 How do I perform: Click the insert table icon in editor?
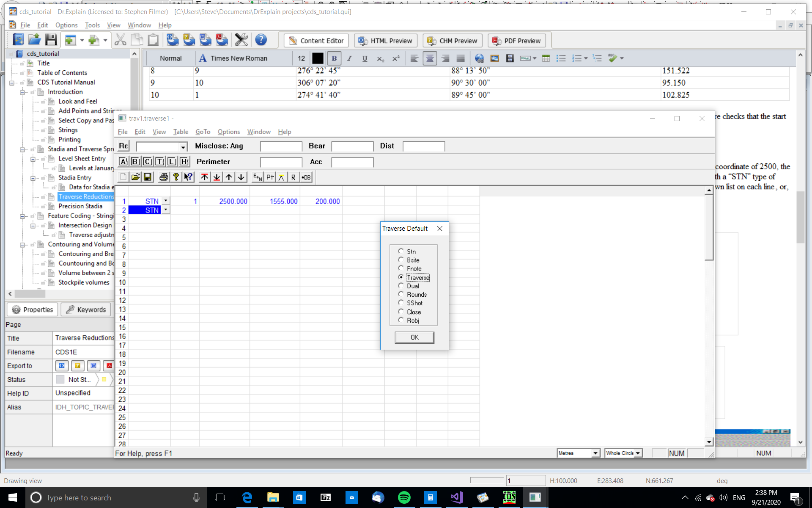pos(546,58)
